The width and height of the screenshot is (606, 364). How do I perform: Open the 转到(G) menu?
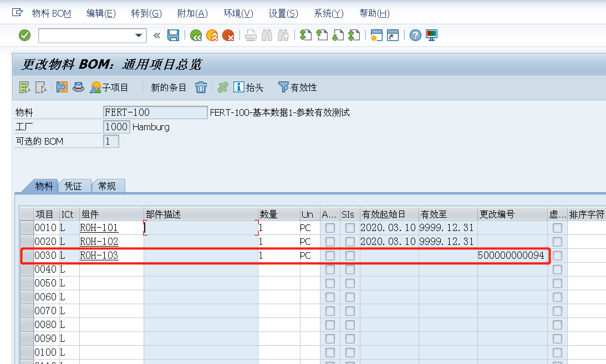[146, 13]
